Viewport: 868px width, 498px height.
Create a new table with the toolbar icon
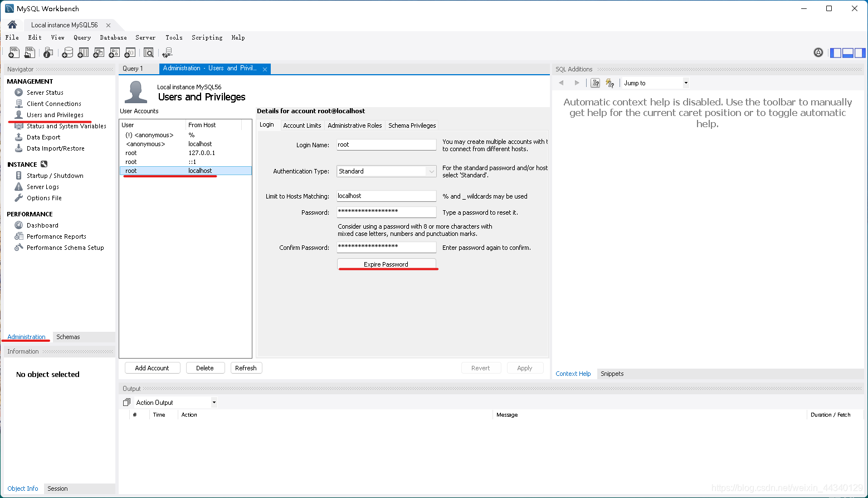coord(83,52)
